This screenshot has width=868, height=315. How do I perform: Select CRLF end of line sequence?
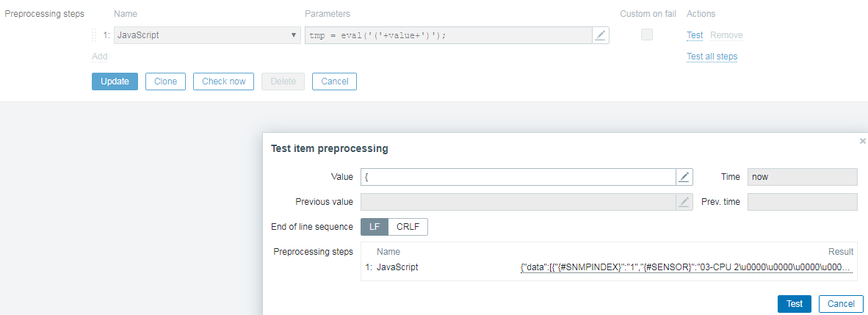tap(408, 227)
